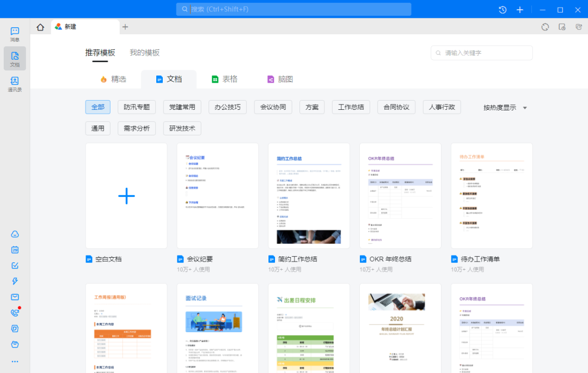588x373 pixels.
Task: Click the share/export icon at top right
Action: tap(579, 27)
